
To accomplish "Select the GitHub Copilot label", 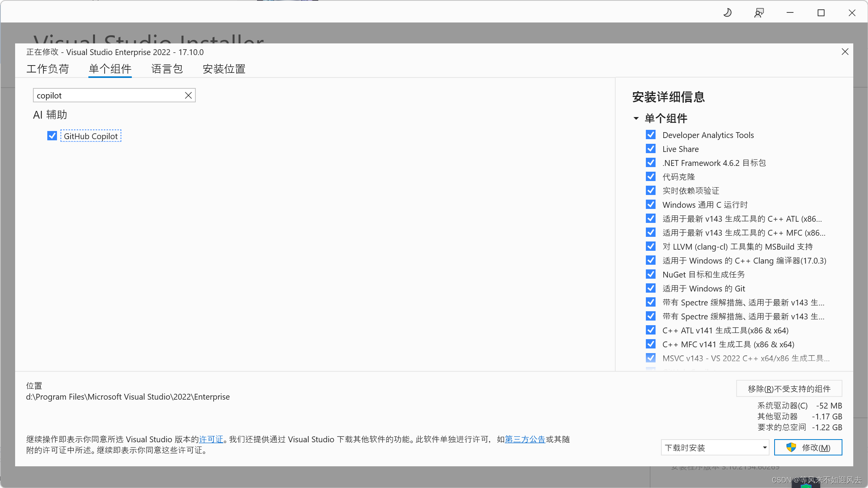I will tap(91, 136).
